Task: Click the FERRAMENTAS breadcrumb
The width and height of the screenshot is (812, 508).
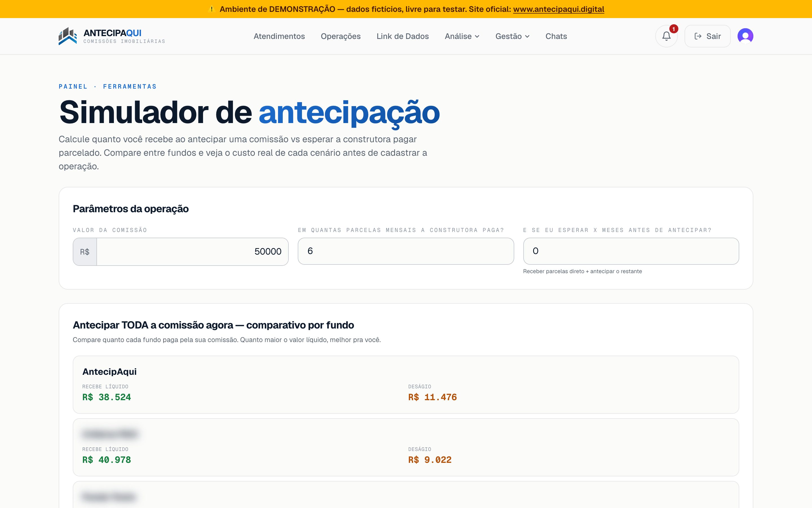Action: tap(130, 87)
